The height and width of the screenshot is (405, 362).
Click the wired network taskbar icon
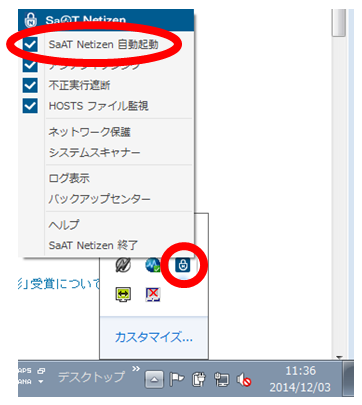pyautogui.click(x=222, y=379)
